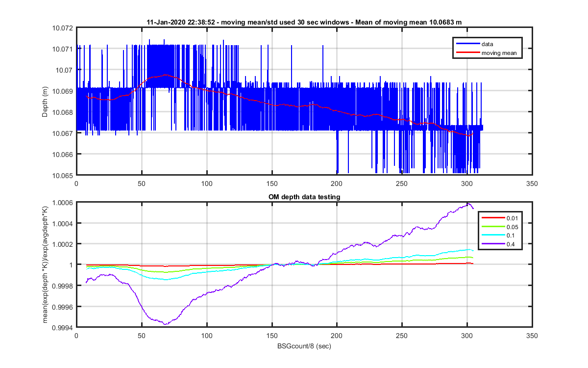Click 'OM depth data testing' title
Screen dimensions: 588x368
pos(304,197)
